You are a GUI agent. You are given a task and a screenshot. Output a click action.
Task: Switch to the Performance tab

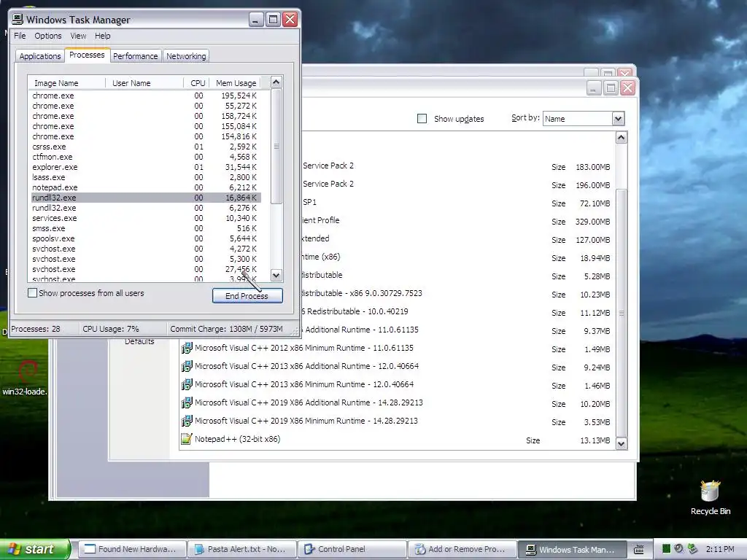[x=135, y=56]
